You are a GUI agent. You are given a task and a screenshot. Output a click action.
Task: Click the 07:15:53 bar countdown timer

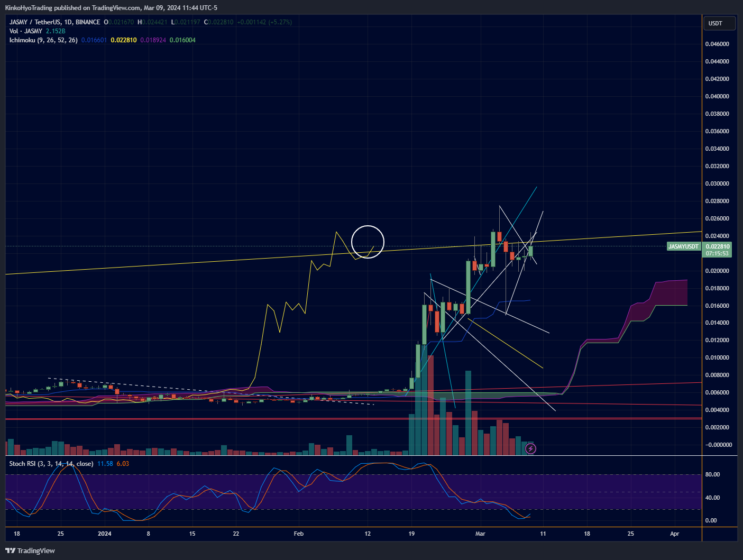coord(717,253)
